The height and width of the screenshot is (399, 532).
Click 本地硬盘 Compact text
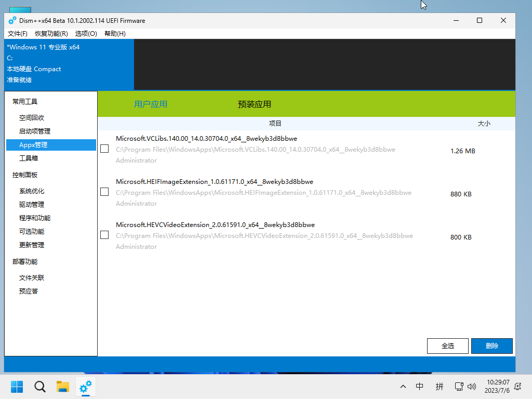(34, 69)
